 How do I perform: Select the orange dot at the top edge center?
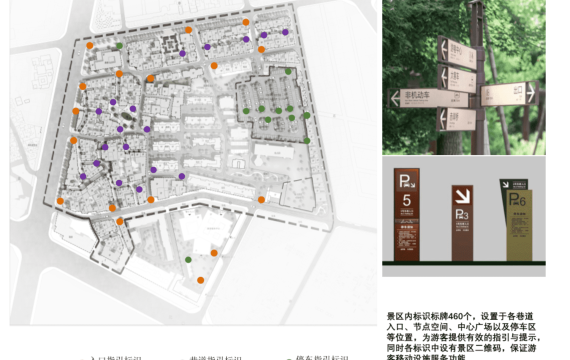188,30
